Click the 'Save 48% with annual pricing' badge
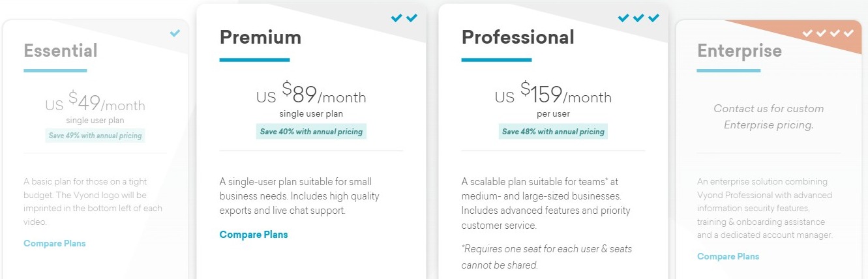The height and width of the screenshot is (279, 868). [x=554, y=132]
